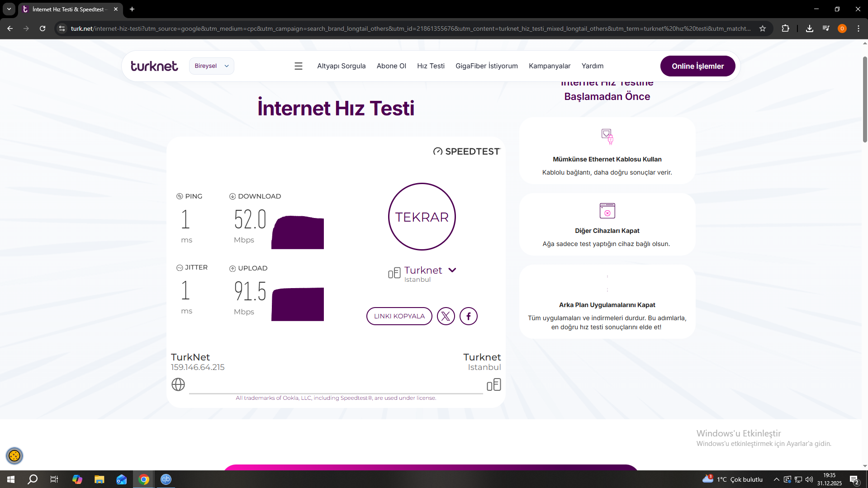Click the page vertical scrollbar thumb
The height and width of the screenshot is (488, 868).
[x=865, y=99]
